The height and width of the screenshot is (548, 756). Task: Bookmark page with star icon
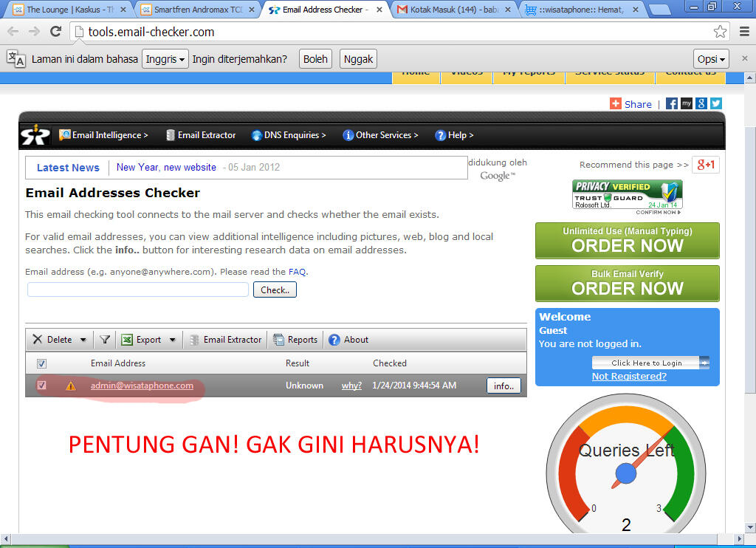(x=720, y=32)
